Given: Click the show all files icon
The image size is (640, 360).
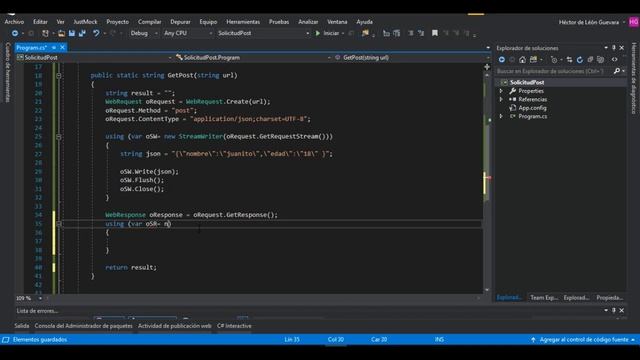Looking at the screenshot, I should tap(600, 60).
